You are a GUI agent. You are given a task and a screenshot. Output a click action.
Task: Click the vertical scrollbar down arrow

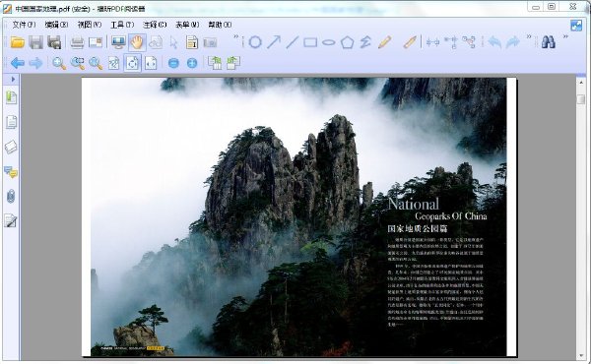[581, 355]
